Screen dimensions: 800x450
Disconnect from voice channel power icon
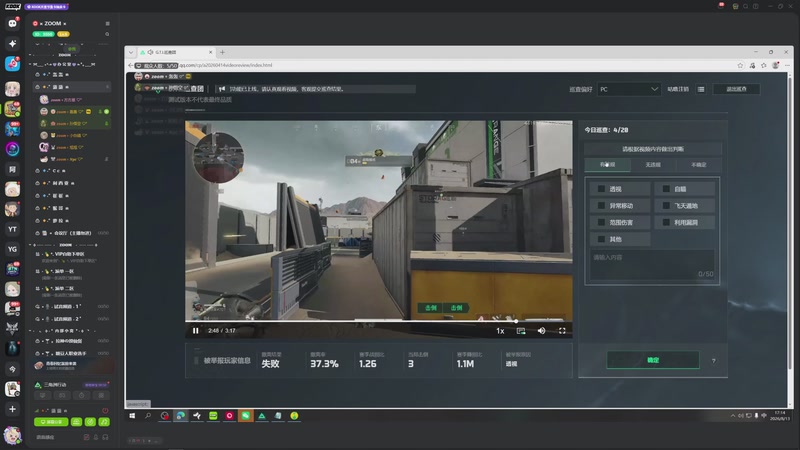[105, 410]
